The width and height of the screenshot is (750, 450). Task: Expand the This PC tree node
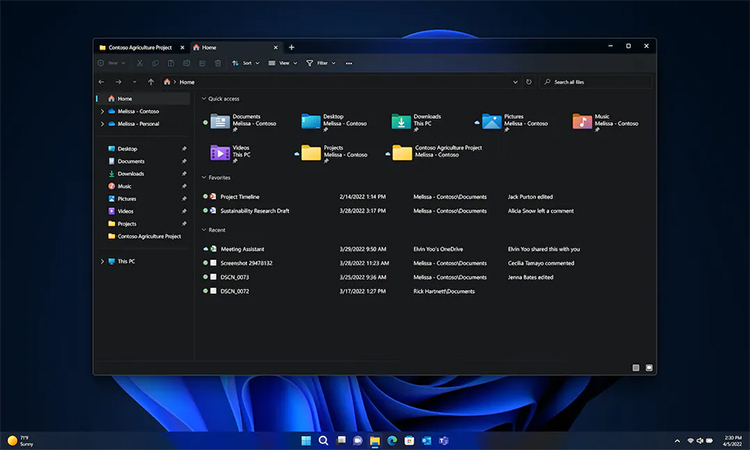tap(102, 261)
